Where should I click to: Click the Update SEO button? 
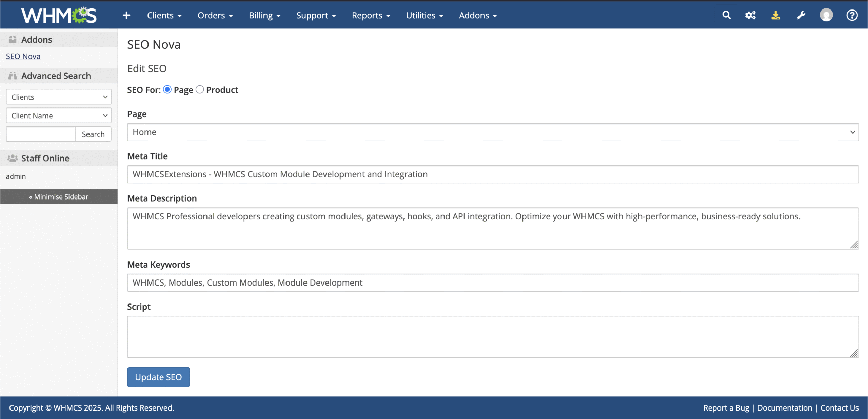158,377
